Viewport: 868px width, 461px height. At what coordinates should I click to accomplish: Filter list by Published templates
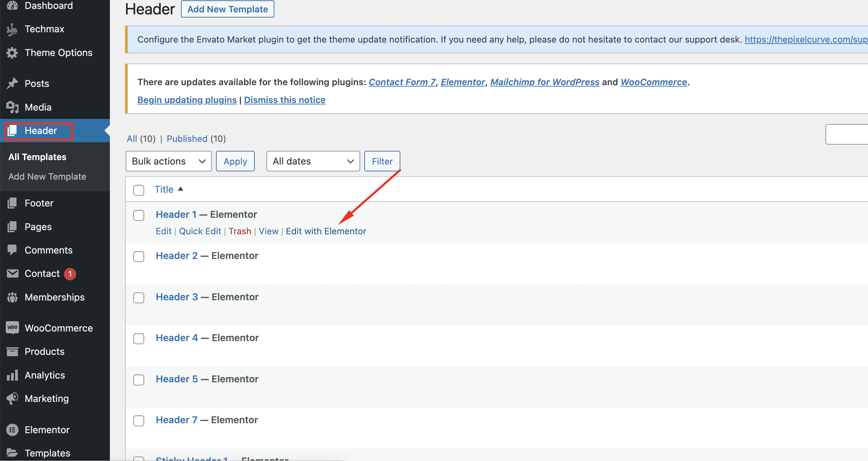(x=187, y=139)
